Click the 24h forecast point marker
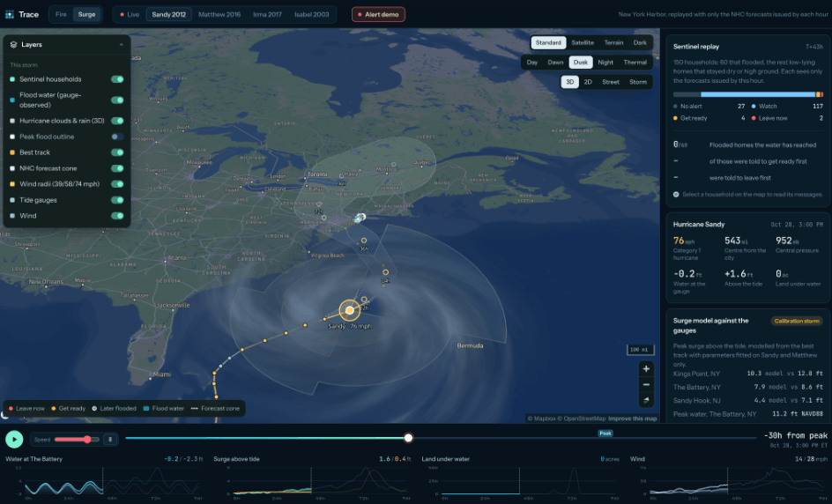Viewport: 832px width, 504px height. click(386, 272)
